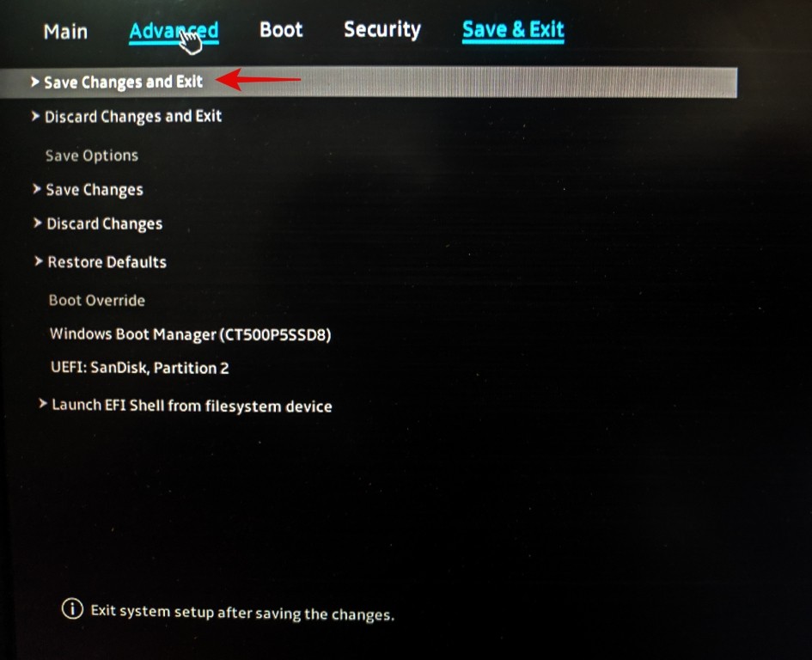The height and width of the screenshot is (660, 812).
Task: Click the info icon in help text
Action: [72, 608]
